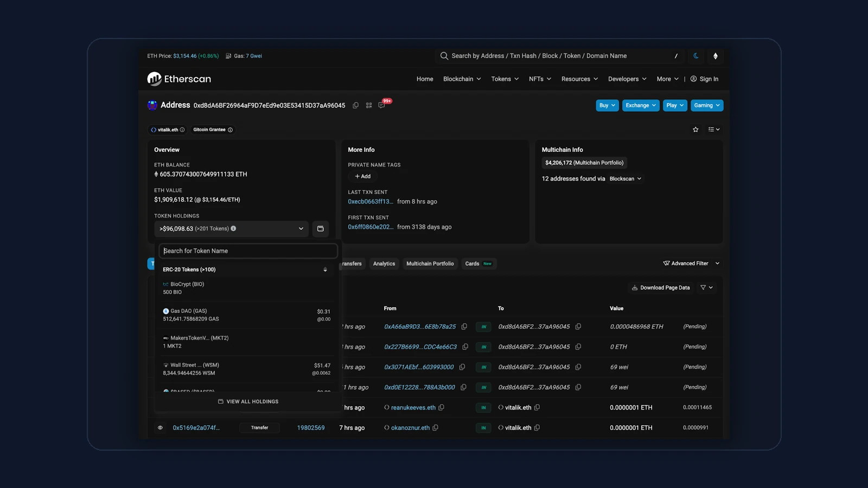Switch to the Multichain Portfolio tab
The image size is (868, 488).
(430, 264)
